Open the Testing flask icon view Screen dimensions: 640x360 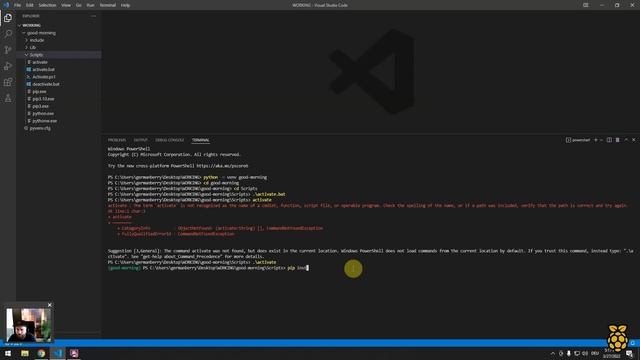(x=8, y=98)
